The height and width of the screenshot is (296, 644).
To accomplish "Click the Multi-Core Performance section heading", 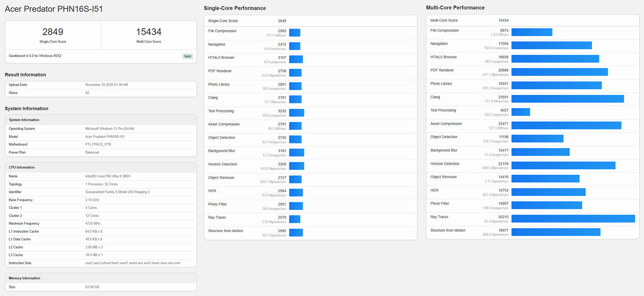I will [x=455, y=8].
